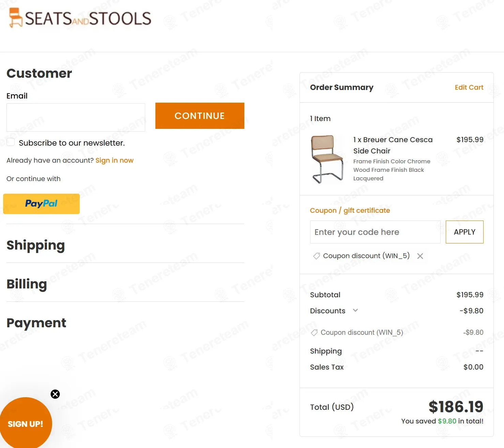Click the 1 Item label
This screenshot has height=448, width=504.
tap(320, 119)
